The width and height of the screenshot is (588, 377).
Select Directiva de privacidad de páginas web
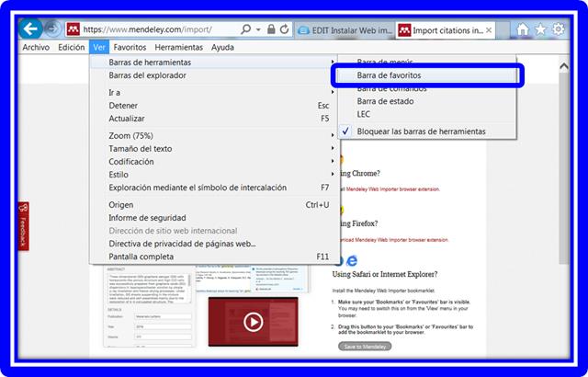(214, 244)
